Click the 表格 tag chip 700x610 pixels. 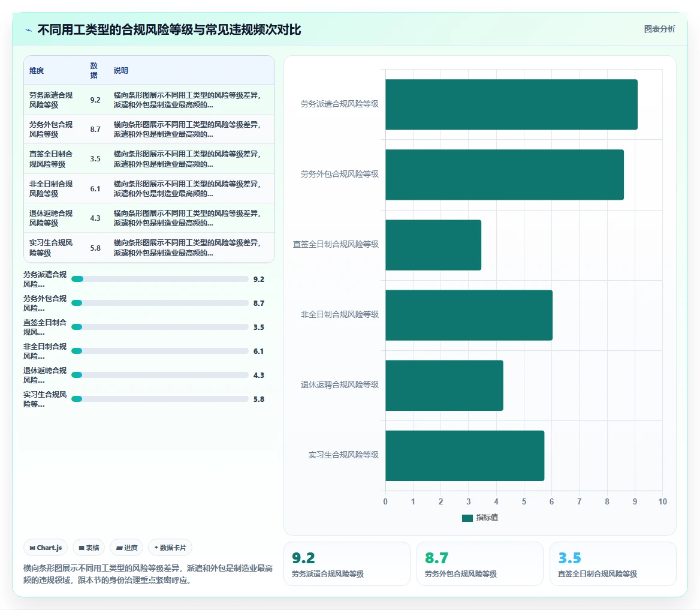coord(89,548)
